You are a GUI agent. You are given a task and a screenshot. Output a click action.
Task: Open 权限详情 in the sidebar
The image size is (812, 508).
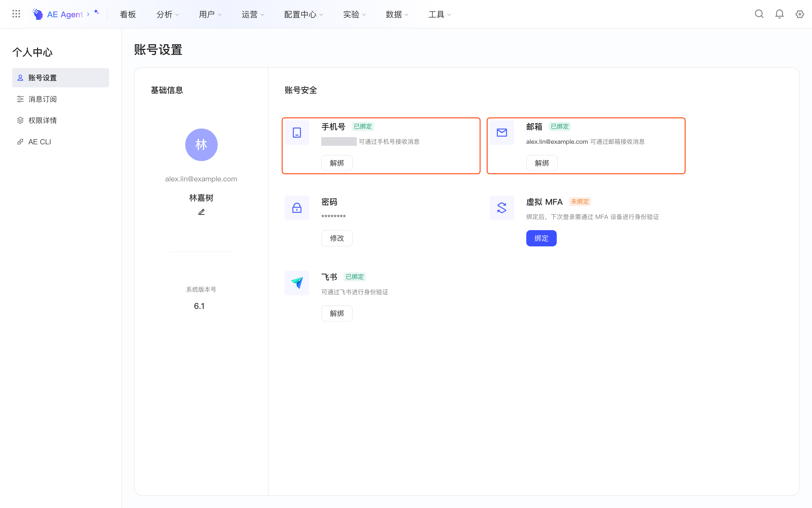(60, 120)
